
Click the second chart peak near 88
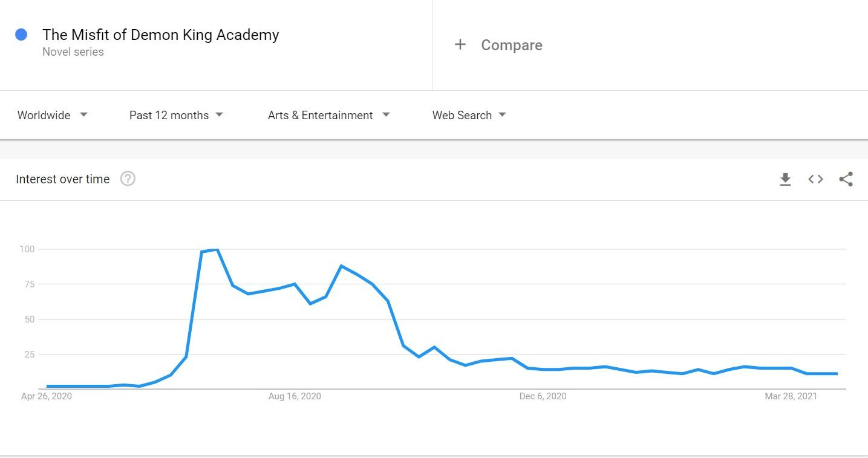coord(342,266)
